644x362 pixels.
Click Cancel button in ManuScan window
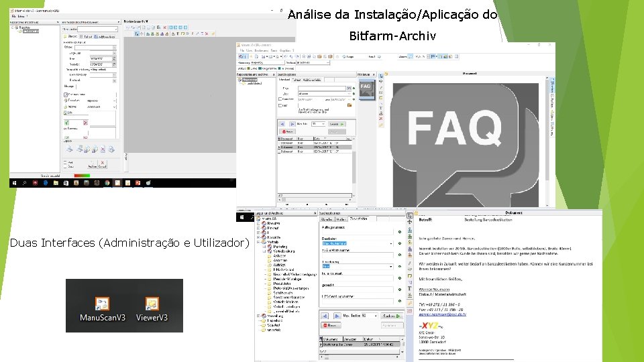click(x=102, y=164)
